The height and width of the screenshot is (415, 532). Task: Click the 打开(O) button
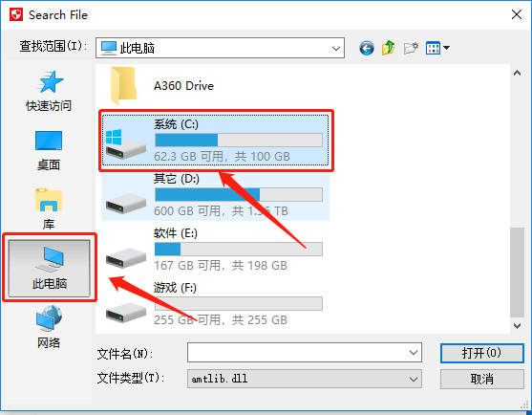pyautogui.click(x=481, y=353)
